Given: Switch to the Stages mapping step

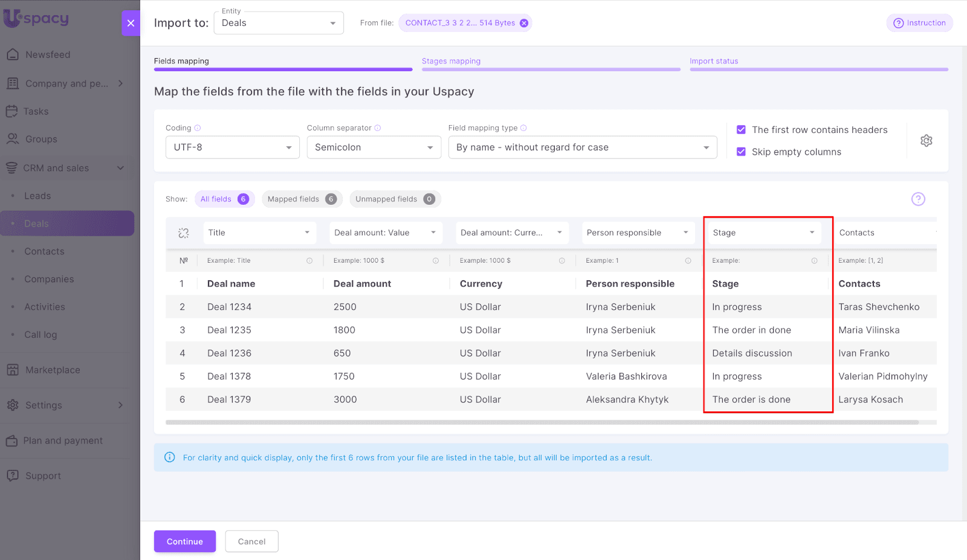Looking at the screenshot, I should [x=451, y=61].
